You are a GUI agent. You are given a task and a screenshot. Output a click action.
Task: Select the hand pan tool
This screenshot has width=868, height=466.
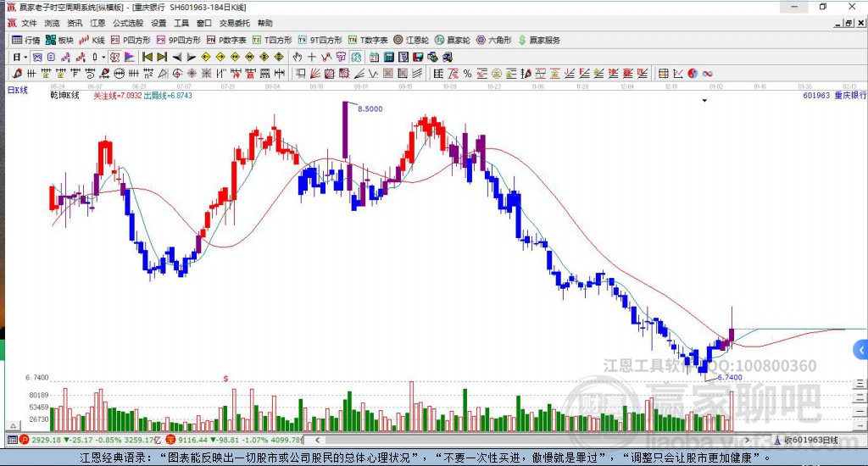click(298, 57)
